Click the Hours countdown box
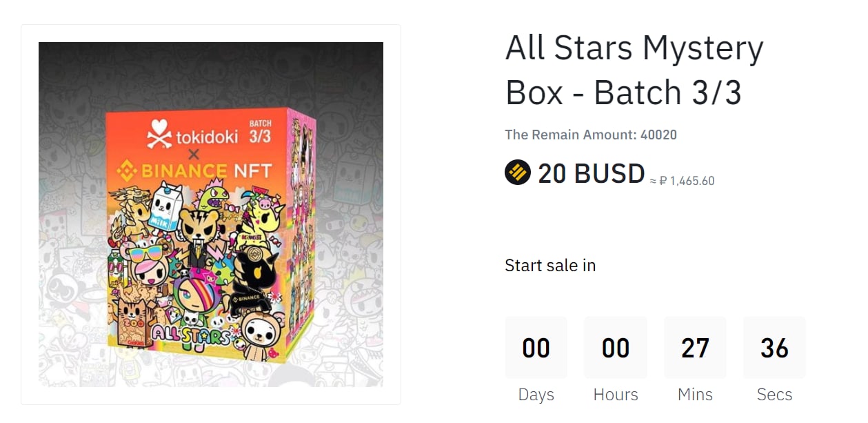The image size is (868, 423). [x=615, y=348]
